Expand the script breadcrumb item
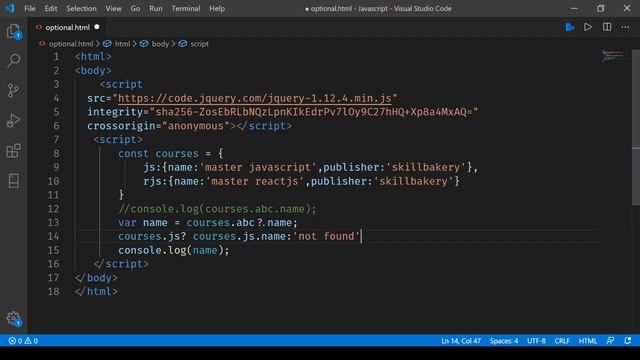 199,44
